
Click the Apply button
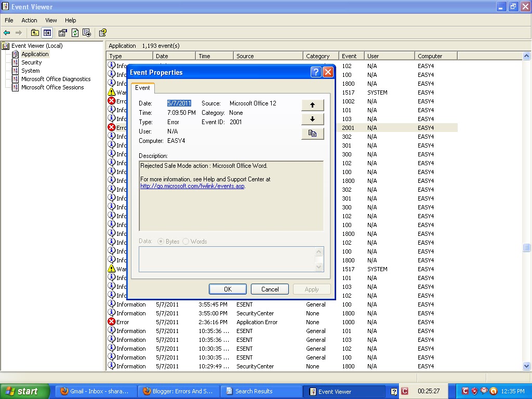pos(312,289)
